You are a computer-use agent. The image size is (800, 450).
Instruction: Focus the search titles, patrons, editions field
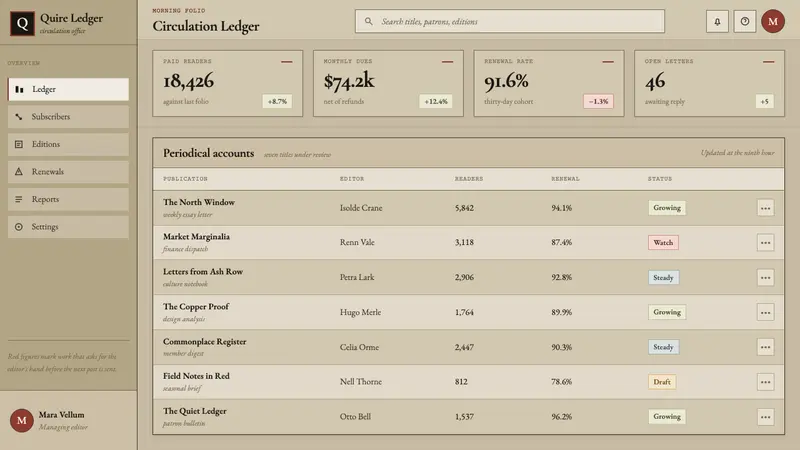pos(510,21)
